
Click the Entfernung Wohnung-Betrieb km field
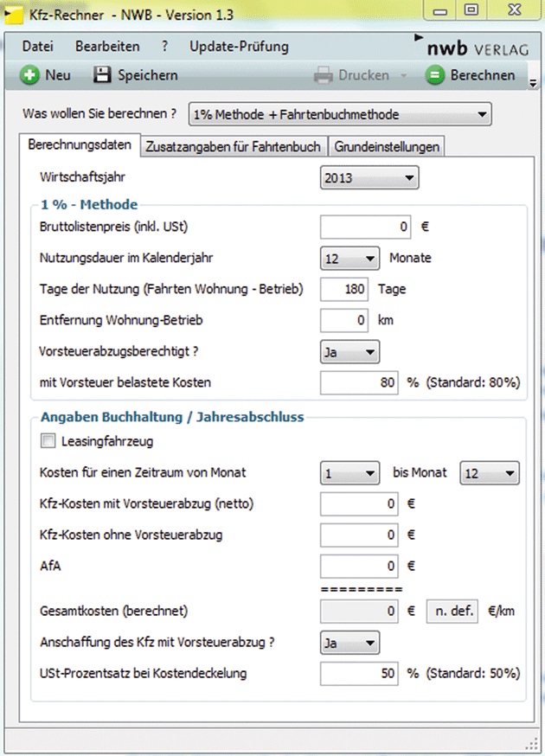click(344, 320)
